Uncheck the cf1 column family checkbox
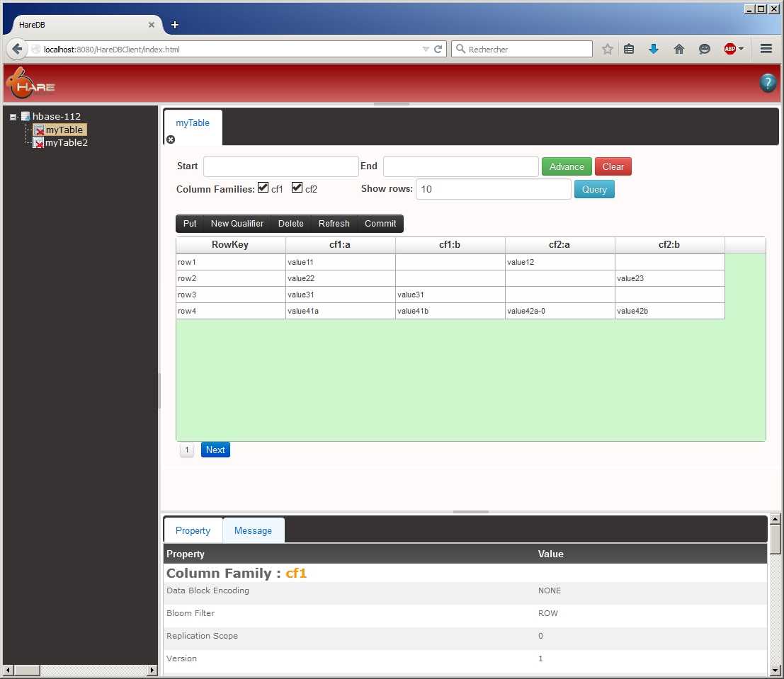784x679 pixels. tap(263, 188)
